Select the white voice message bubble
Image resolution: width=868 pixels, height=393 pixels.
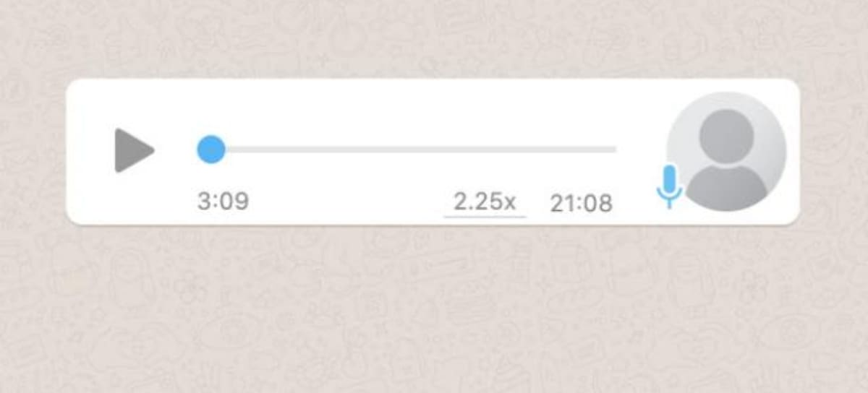(x=433, y=152)
